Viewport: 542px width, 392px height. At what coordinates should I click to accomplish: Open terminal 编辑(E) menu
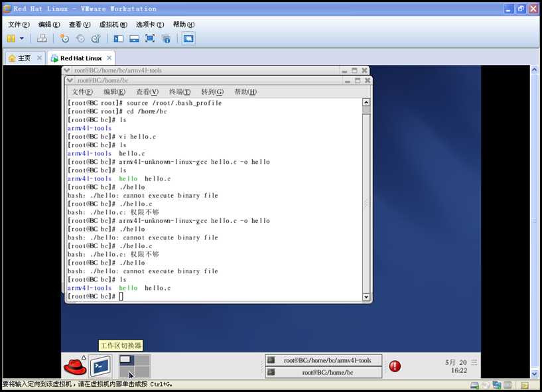pyautogui.click(x=114, y=92)
